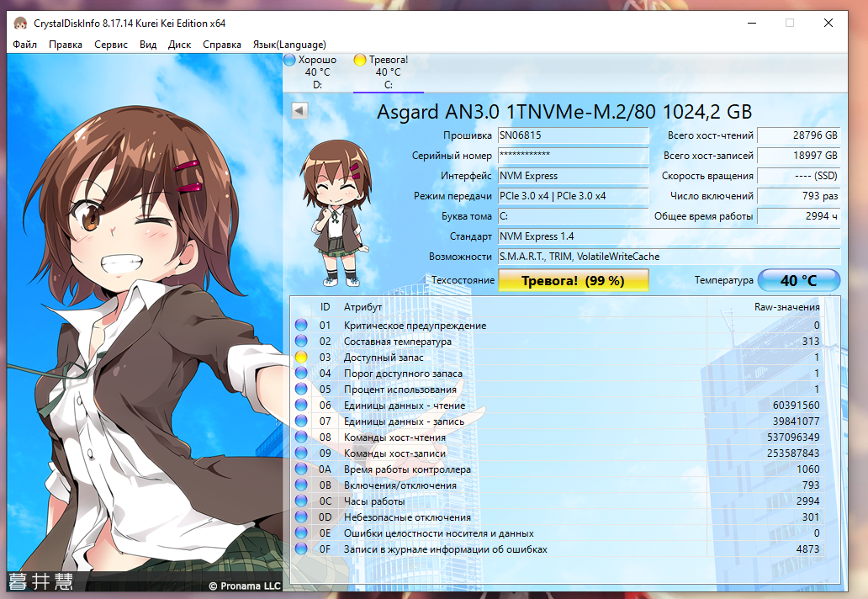Viewport: 868px width, 599px height.
Task: Click blue status orb for attribute 0E
Action: [301, 533]
